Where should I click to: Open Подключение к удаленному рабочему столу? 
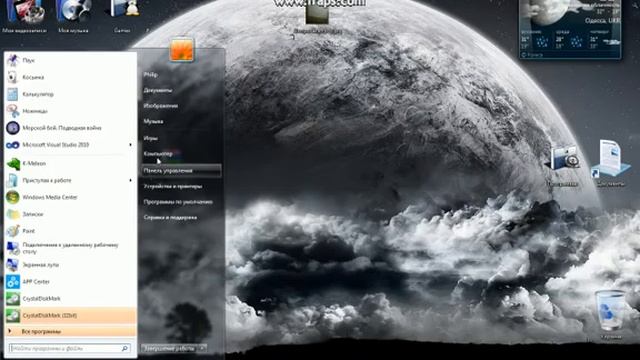(70, 248)
